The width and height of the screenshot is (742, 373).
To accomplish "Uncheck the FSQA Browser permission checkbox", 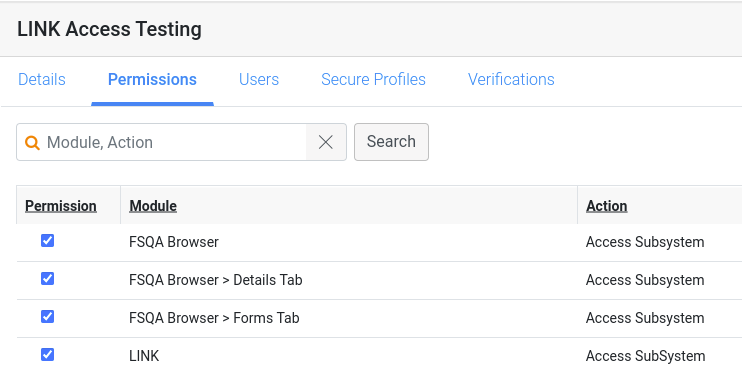I will pos(47,240).
